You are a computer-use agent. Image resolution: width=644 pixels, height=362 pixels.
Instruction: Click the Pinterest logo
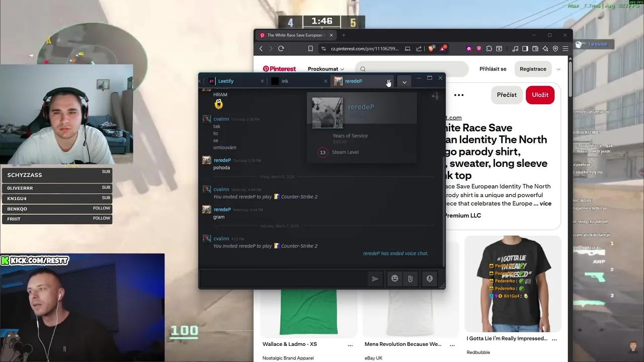point(279,69)
